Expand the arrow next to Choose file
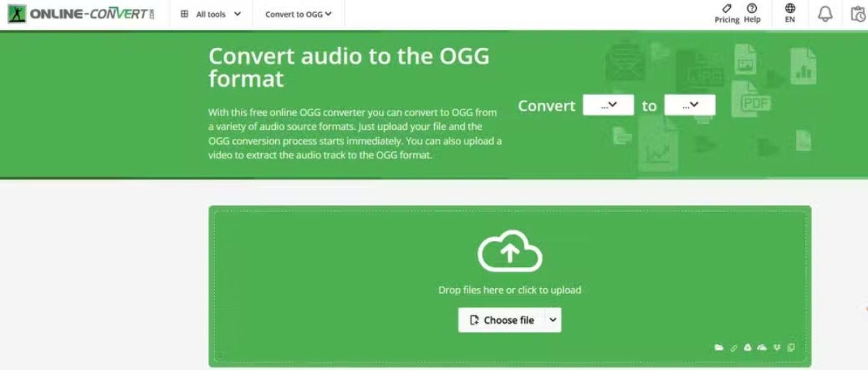 tap(553, 320)
